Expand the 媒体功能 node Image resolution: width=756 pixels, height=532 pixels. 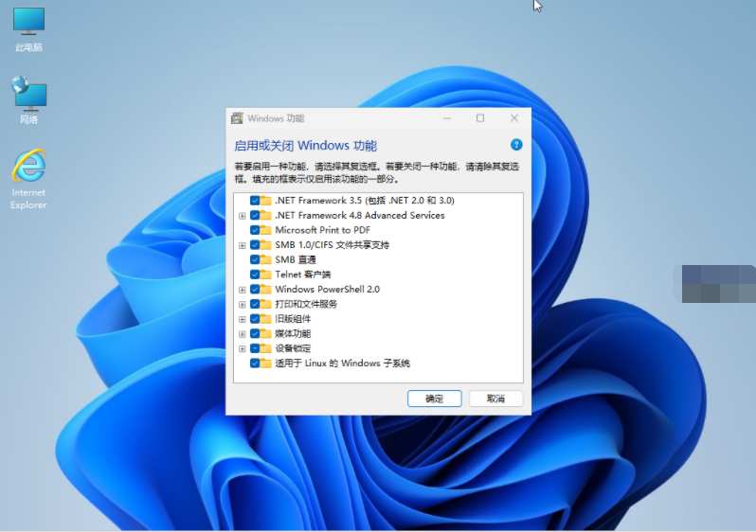(x=242, y=334)
